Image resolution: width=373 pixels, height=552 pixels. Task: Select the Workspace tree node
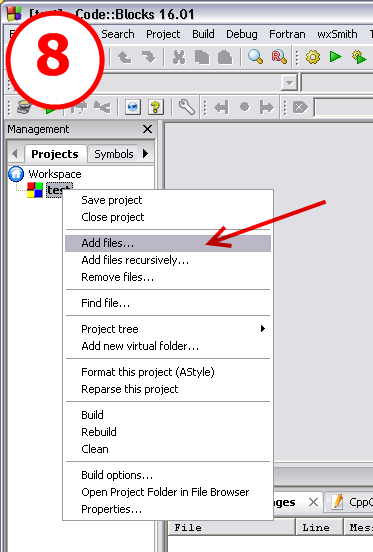pyautogui.click(x=55, y=174)
